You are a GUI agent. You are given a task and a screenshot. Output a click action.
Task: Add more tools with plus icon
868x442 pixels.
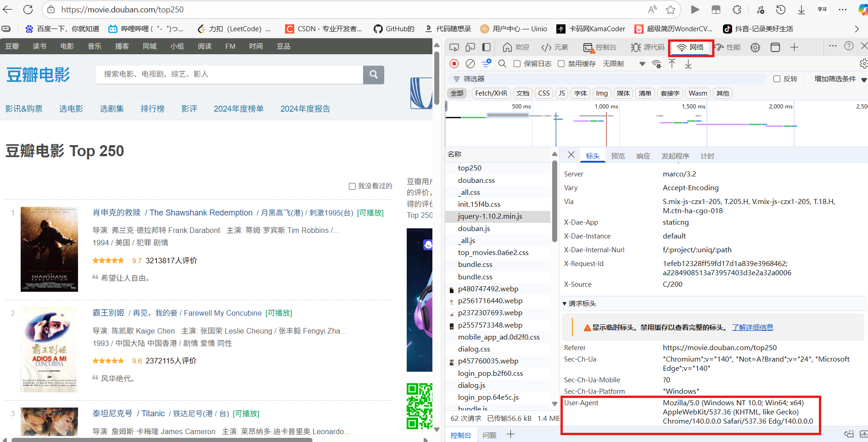(x=794, y=47)
